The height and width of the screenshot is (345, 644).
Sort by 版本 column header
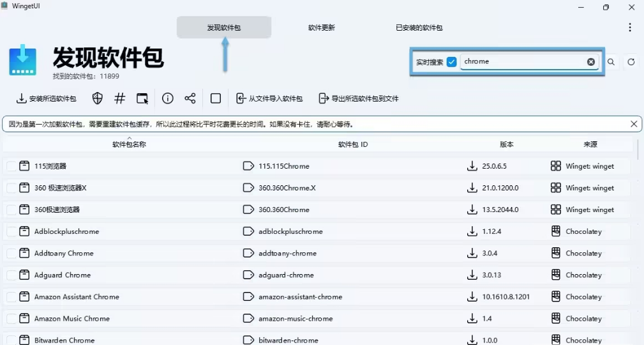(506, 144)
